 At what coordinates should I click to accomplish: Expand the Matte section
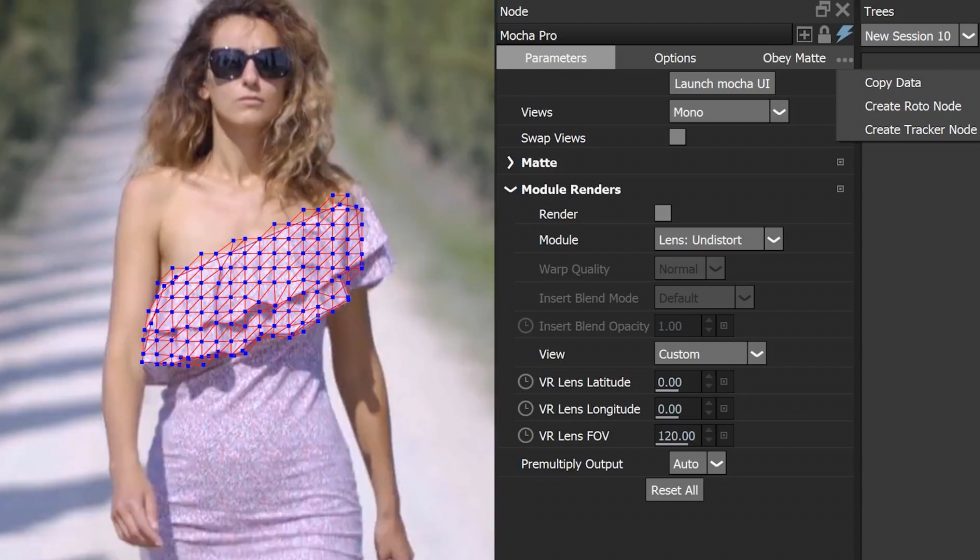point(510,162)
